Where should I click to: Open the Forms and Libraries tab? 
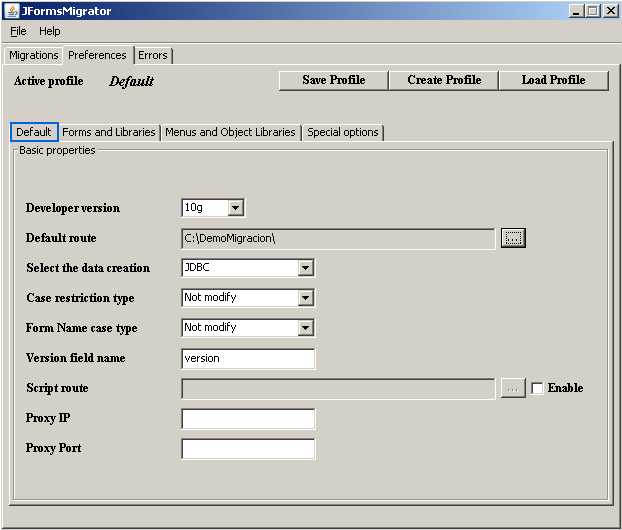[x=109, y=132]
